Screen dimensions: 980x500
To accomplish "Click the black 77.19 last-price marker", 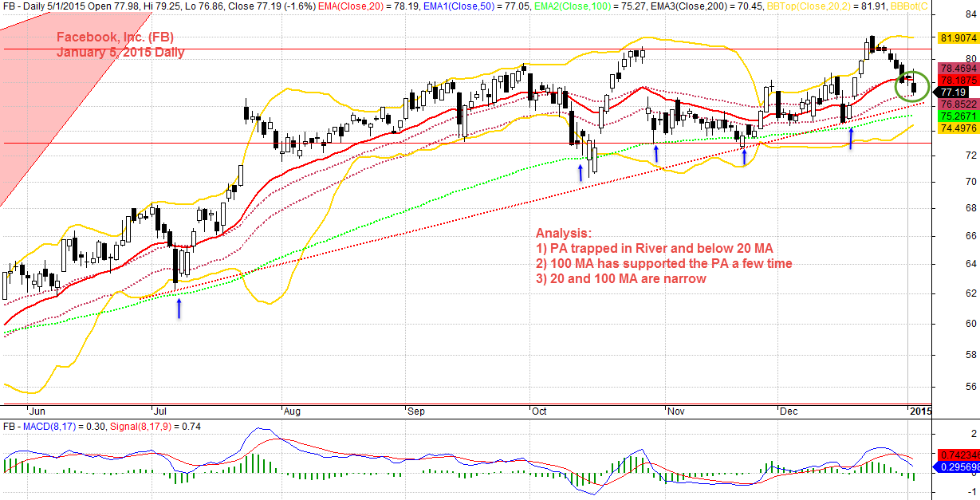I will [x=952, y=93].
